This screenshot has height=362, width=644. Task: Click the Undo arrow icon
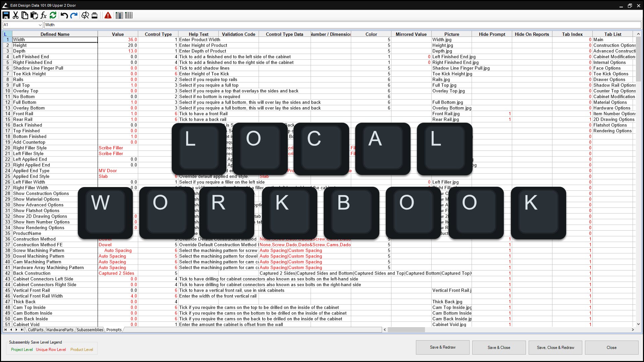coord(64,15)
